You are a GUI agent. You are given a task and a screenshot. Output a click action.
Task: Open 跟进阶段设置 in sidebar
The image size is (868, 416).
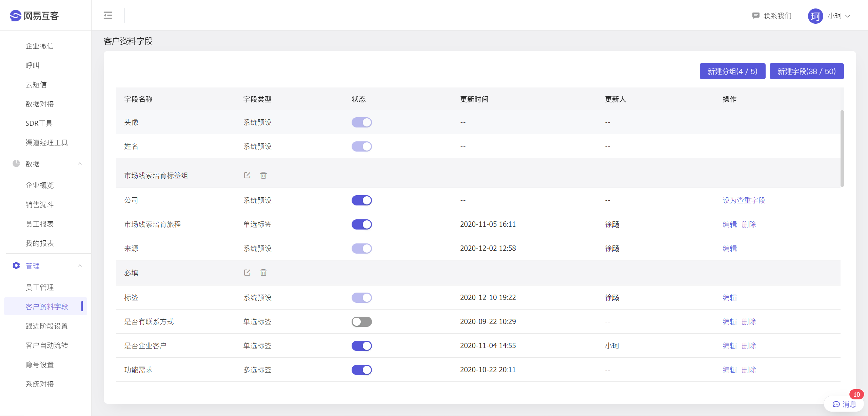[47, 326]
